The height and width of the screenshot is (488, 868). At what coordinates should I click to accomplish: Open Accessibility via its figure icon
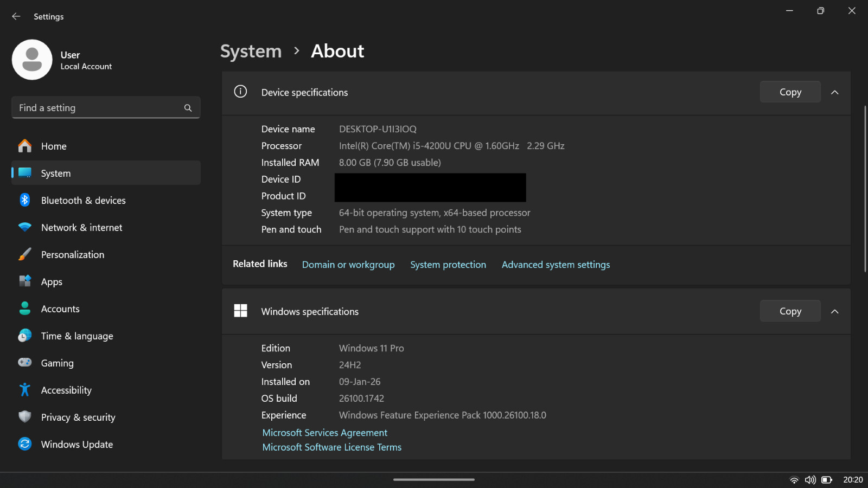(25, 390)
